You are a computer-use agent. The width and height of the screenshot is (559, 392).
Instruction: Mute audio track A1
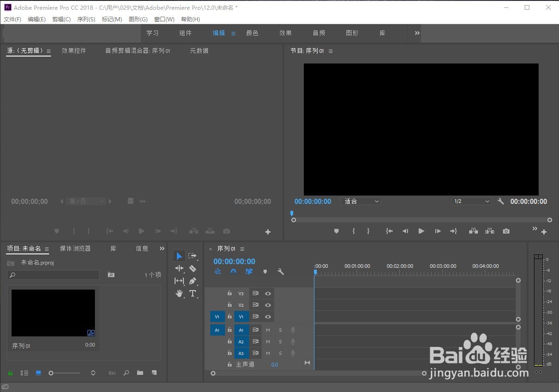268,330
